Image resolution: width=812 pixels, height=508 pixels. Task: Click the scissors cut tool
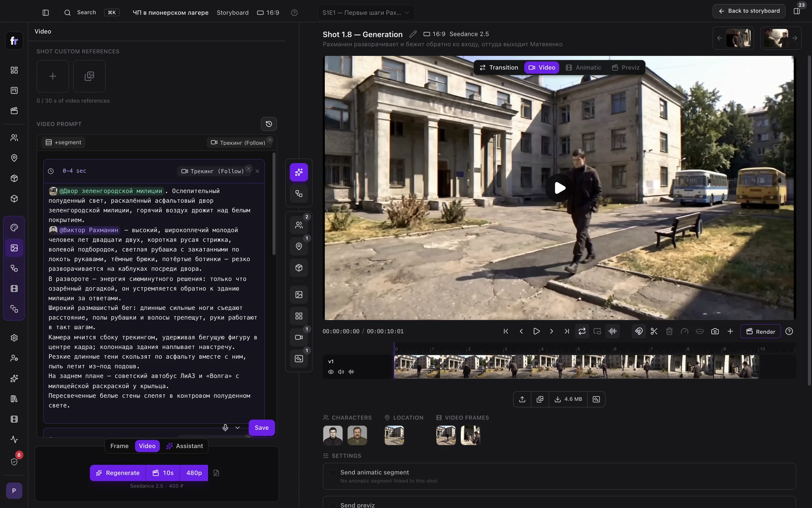[654, 331]
